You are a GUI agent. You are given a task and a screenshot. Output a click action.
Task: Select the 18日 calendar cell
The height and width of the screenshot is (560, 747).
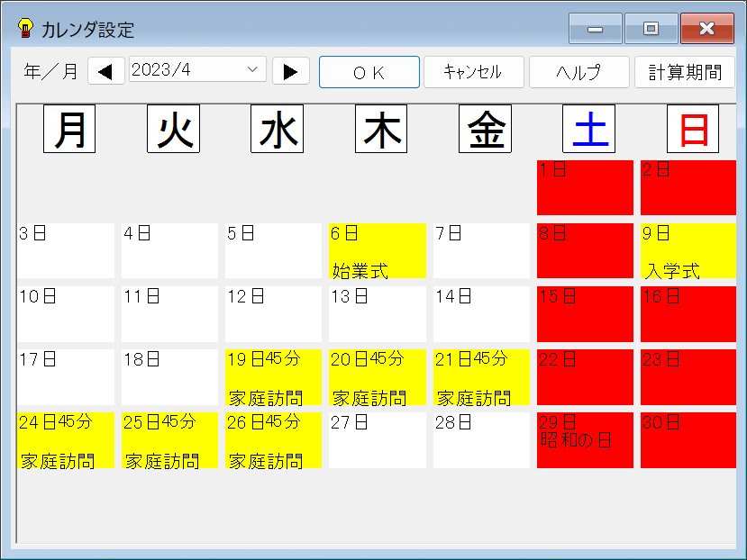pos(169,377)
